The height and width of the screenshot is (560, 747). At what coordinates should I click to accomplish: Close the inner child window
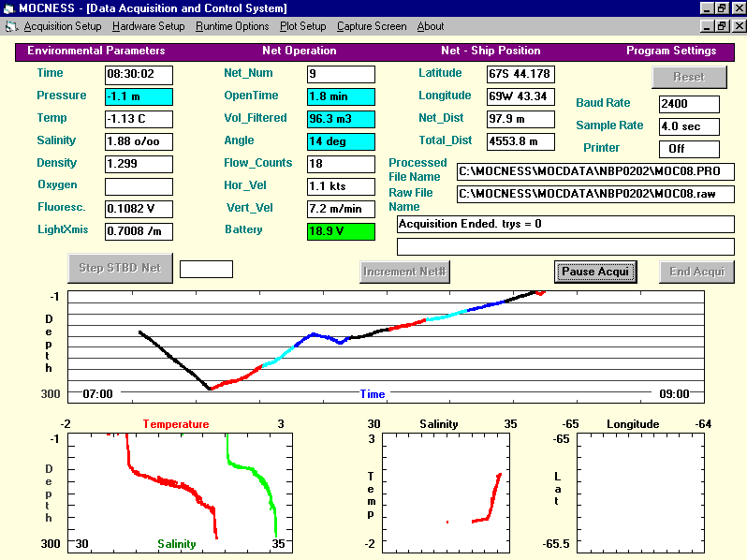(739, 26)
